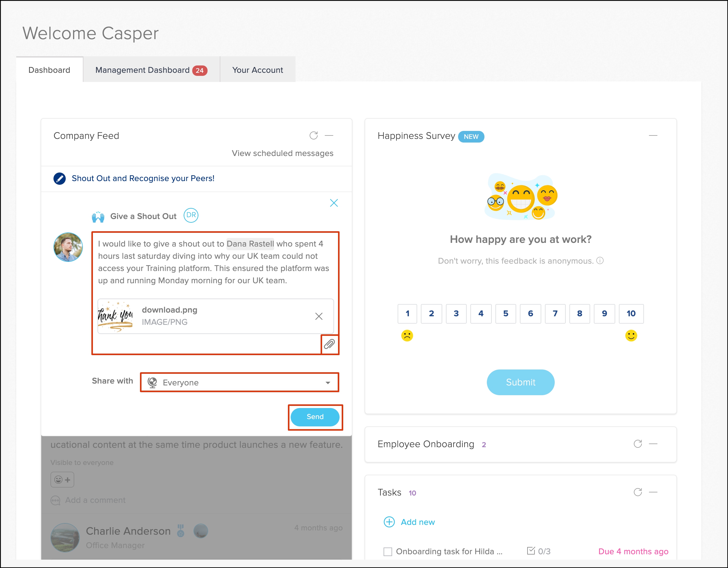Viewport: 728px width, 568px height.
Task: Open the Share with Everyone dropdown
Action: (x=239, y=382)
